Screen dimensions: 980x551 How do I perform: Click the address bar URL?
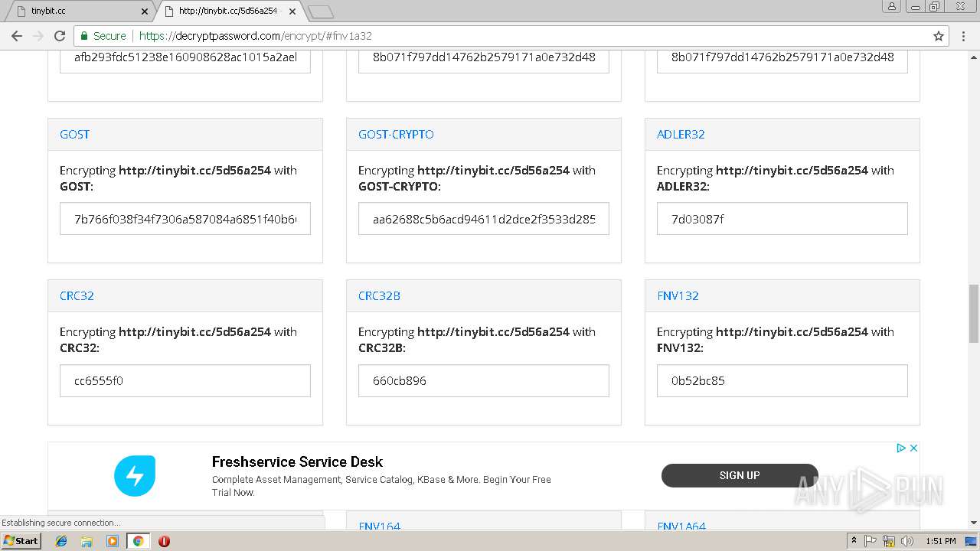pos(256,36)
